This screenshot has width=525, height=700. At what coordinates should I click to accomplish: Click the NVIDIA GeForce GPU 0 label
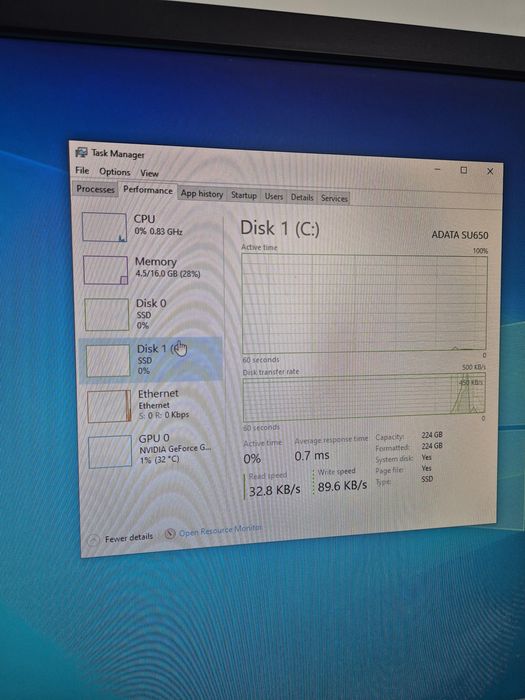pos(175,449)
